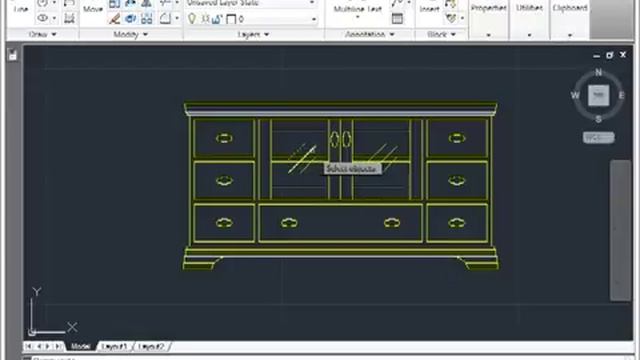
Task: Click the Multiline Text tool
Action: [x=358, y=9]
